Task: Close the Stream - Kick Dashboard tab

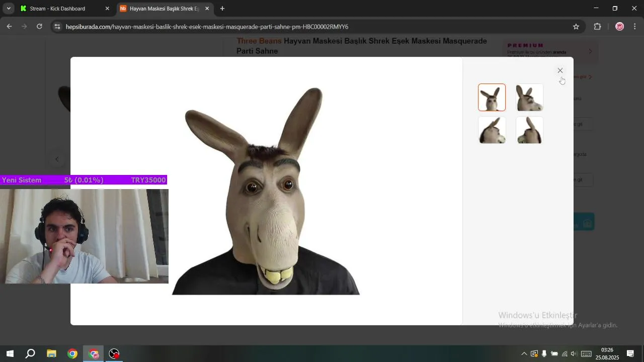Action: click(x=107, y=9)
